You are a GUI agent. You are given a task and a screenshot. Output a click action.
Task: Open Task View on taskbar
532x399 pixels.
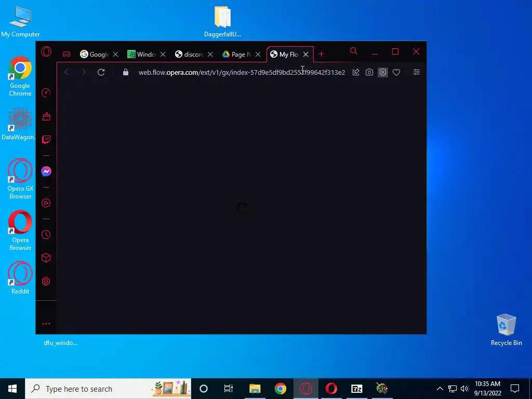229,389
